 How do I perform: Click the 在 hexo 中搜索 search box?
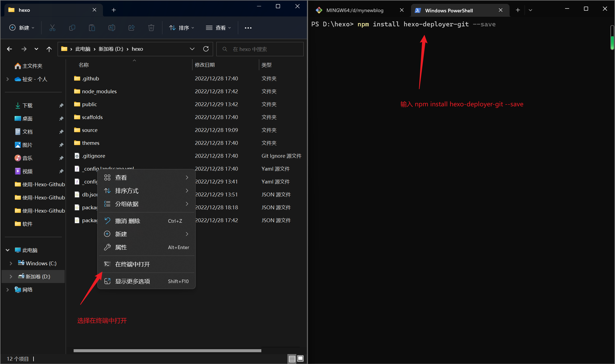(260, 49)
